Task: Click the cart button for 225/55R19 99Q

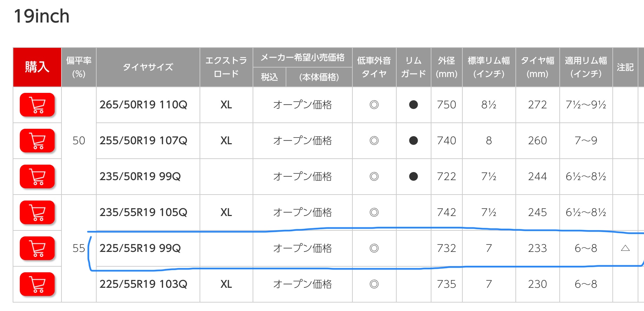Action: 37,248
